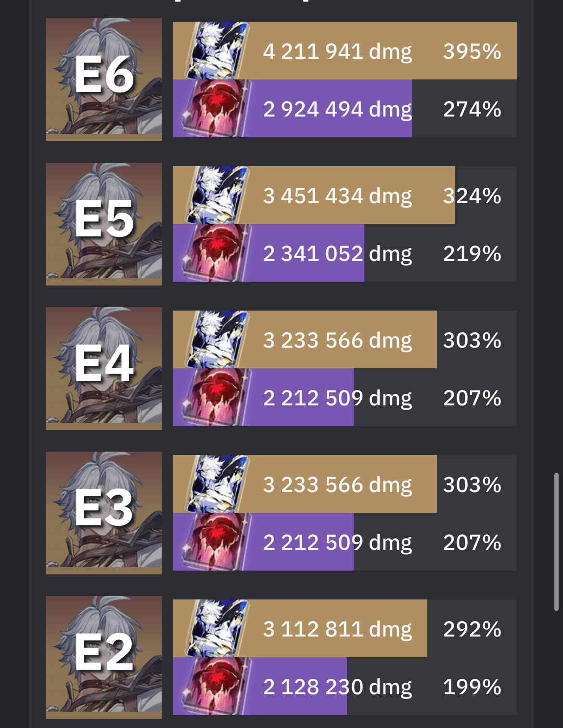Open the E3 character portrait
Image resolution: width=563 pixels, height=728 pixels.
(104, 513)
